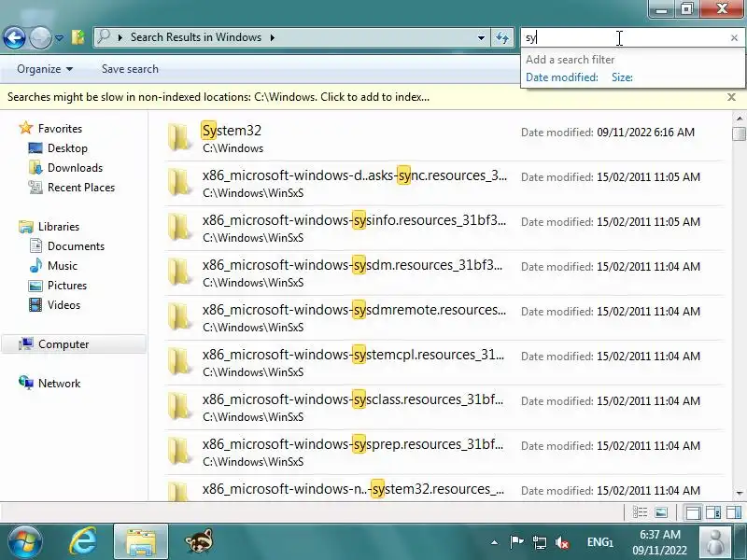Dismiss the yellow info bar
Screen dimensions: 747x560
pos(731,97)
